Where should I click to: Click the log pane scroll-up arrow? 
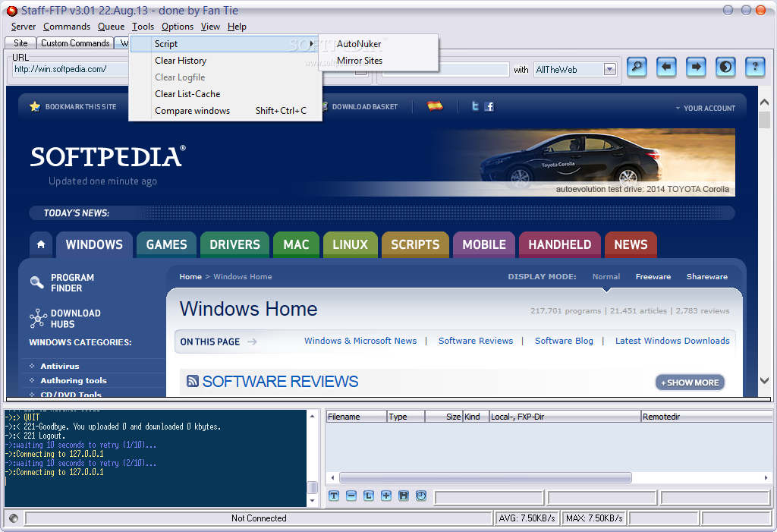[312, 417]
